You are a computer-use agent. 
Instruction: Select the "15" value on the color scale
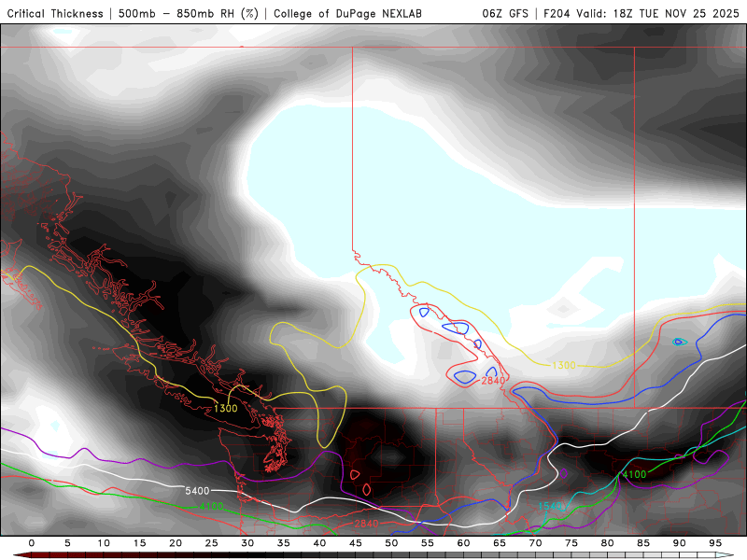click(139, 543)
